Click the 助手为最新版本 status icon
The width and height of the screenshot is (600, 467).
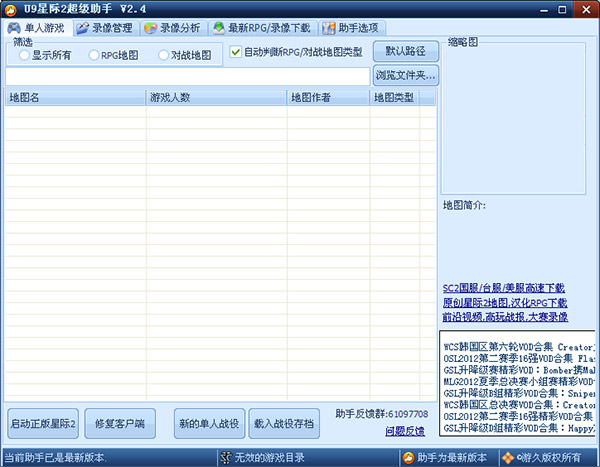(x=409, y=457)
